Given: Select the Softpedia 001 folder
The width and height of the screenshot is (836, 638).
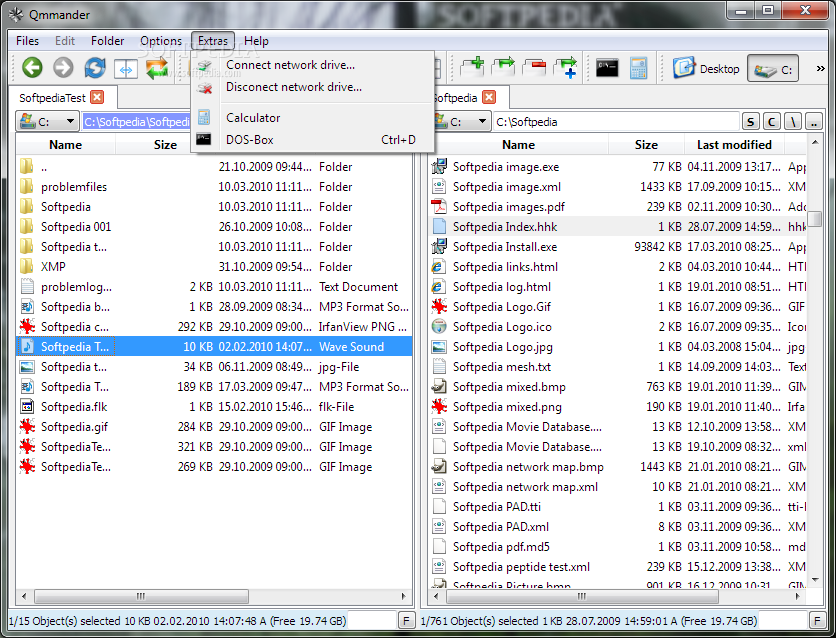Looking at the screenshot, I should coord(76,227).
